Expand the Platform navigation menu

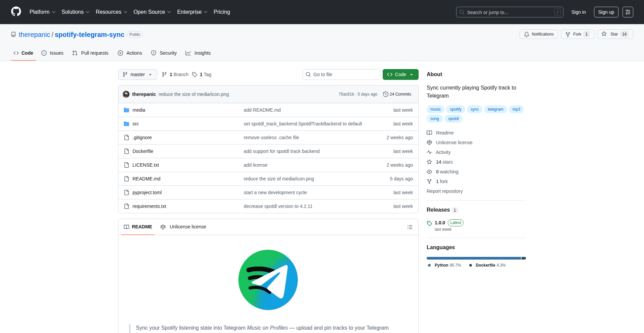click(42, 12)
